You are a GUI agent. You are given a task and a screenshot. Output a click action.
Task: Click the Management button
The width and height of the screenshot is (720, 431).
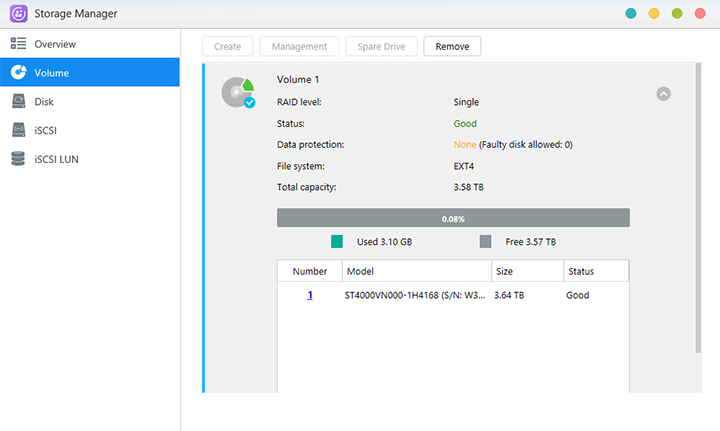(299, 47)
